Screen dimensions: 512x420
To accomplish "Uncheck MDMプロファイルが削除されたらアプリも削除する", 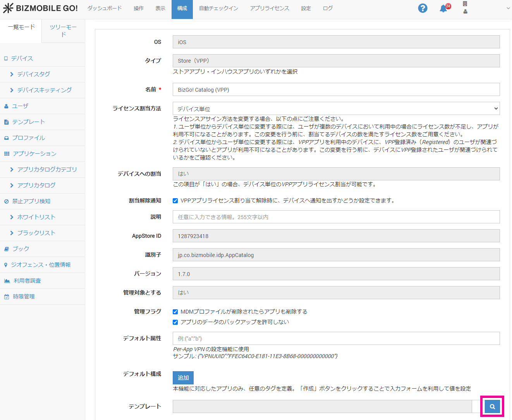I will coord(175,312).
